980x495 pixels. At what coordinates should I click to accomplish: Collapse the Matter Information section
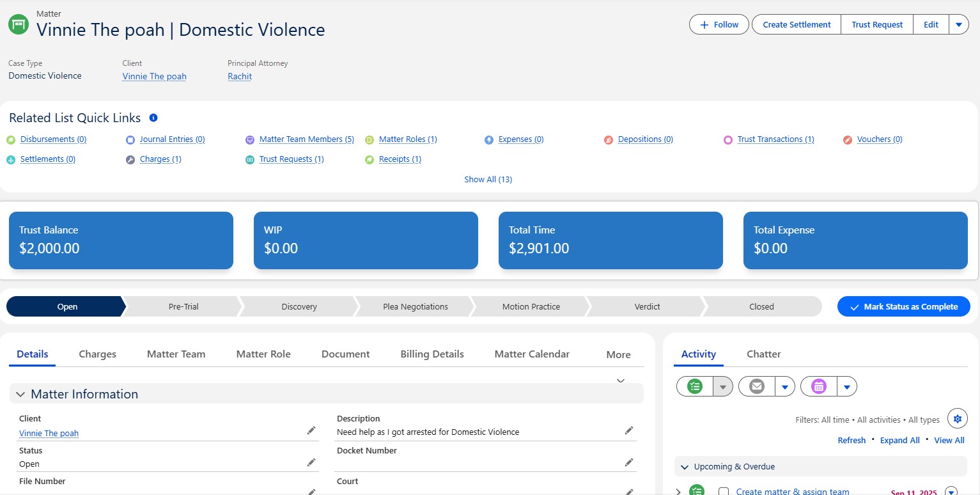click(20, 395)
